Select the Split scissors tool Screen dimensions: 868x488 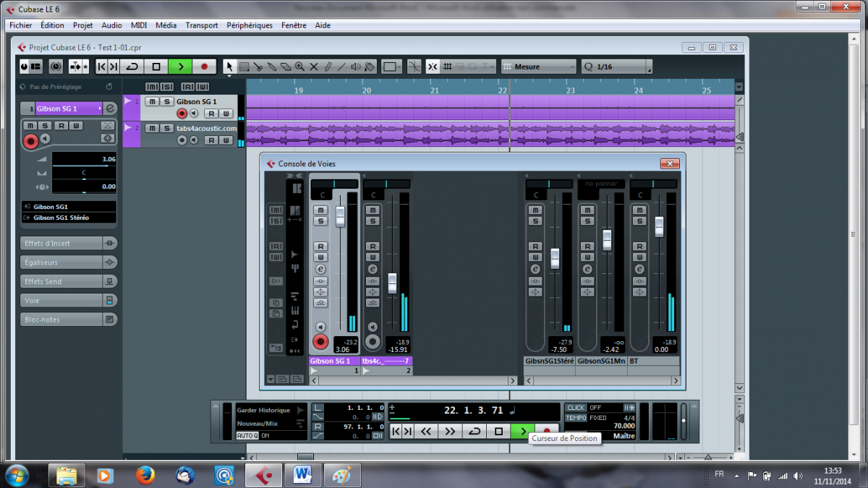(258, 67)
